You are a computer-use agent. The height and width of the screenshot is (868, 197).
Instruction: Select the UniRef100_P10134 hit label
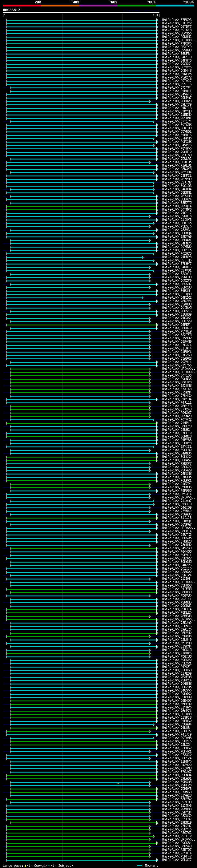[176, 399]
